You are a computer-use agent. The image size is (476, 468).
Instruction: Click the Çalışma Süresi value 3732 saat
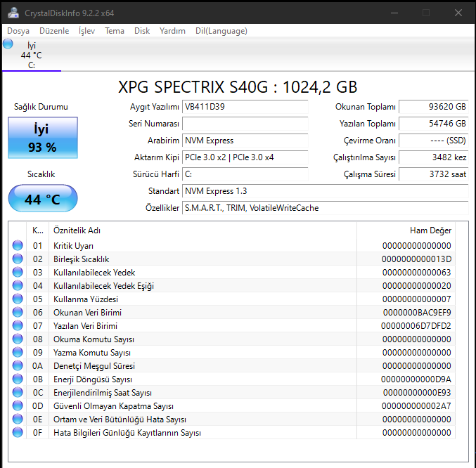[x=434, y=174]
